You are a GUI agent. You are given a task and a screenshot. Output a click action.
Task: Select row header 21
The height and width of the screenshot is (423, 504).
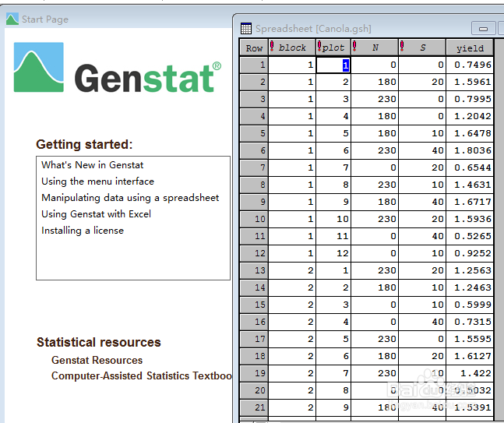[254, 407]
